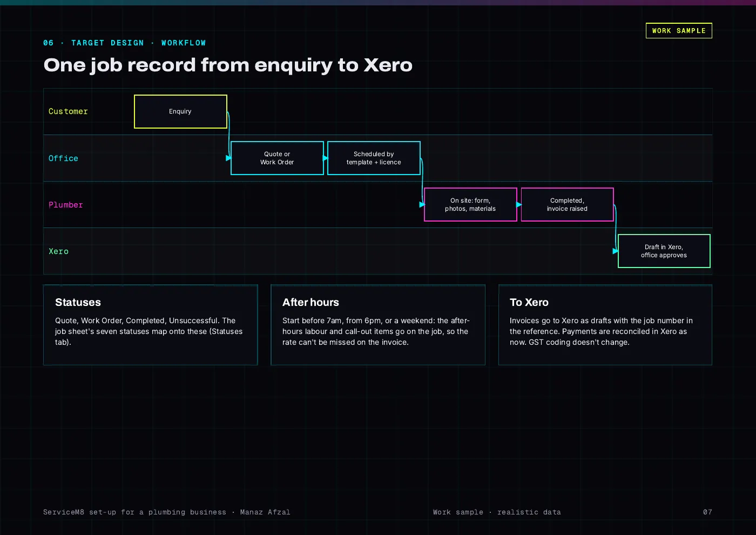Screen dimensions: 756x535
Task: Click the Statuses card heading
Action: coord(78,302)
